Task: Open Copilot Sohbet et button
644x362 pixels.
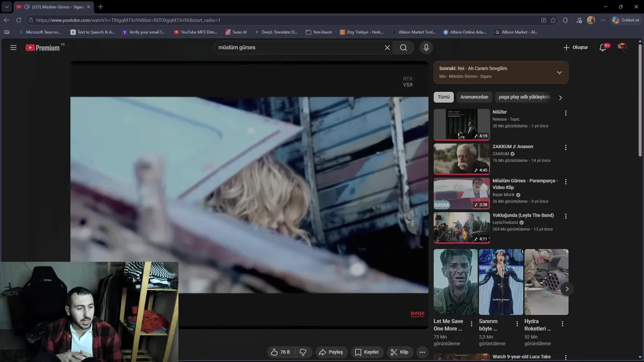Action: 625,20
